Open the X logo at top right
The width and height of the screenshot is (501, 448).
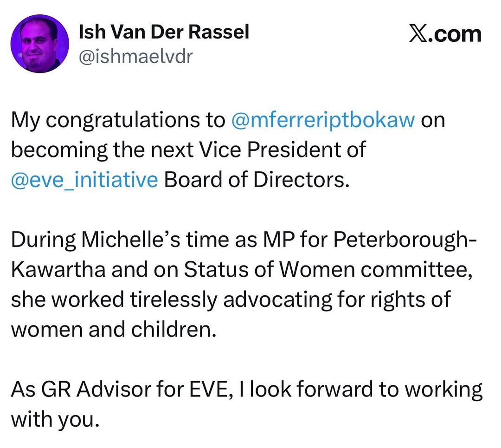(x=418, y=34)
